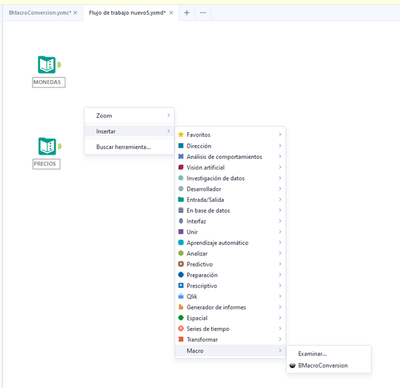Open a new workflow tab with plus button
Viewport: 400px width, 388px height.
click(187, 13)
